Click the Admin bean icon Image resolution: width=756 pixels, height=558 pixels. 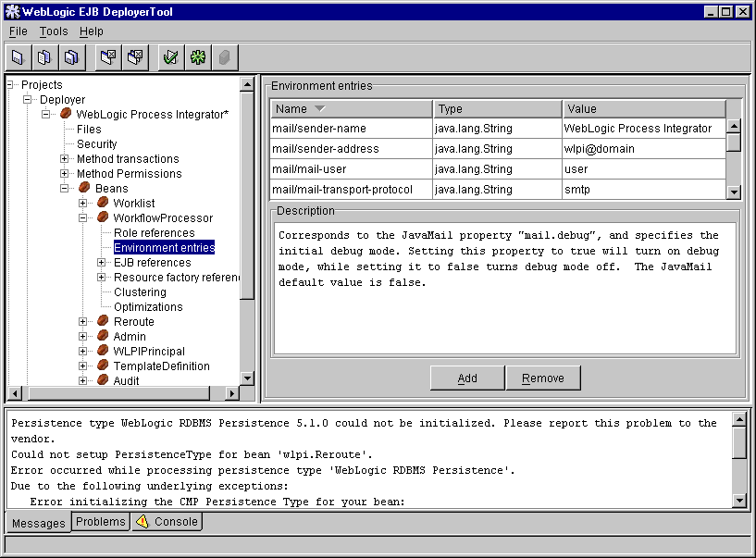(102, 336)
